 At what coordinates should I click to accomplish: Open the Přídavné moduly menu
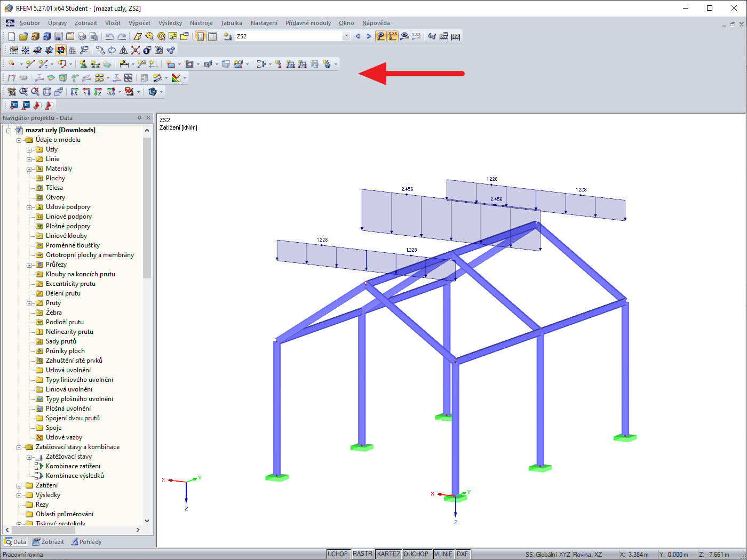tap(308, 23)
